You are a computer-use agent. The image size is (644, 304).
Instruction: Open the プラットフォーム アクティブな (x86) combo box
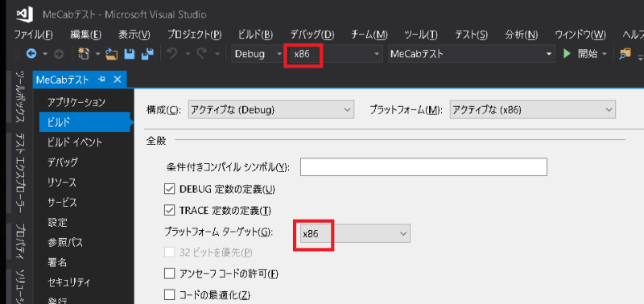(533, 109)
